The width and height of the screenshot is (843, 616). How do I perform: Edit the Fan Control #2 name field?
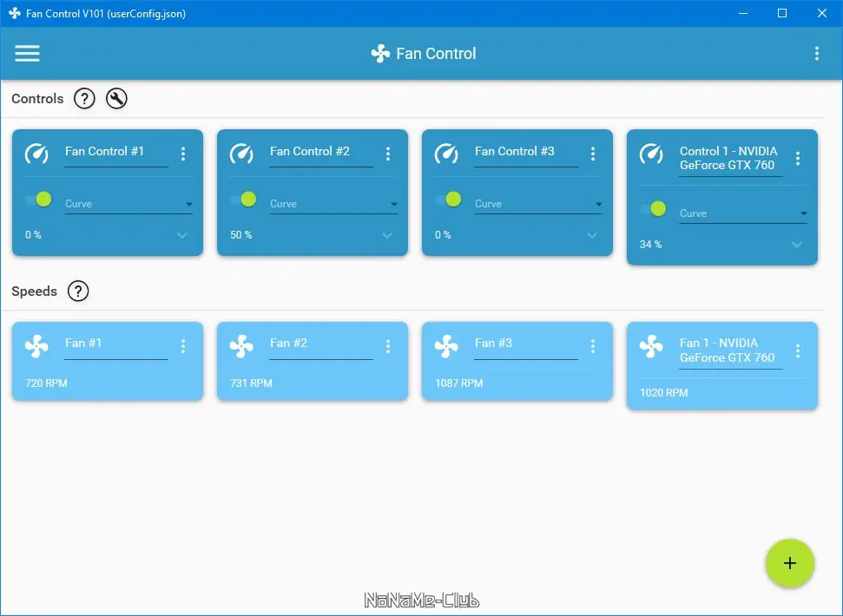click(x=321, y=154)
